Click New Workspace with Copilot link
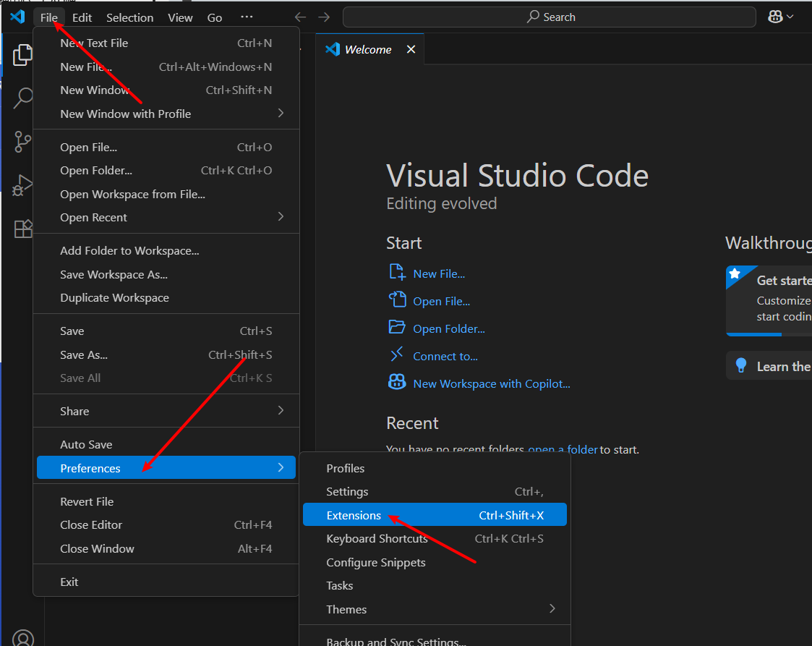812x646 pixels. click(x=491, y=383)
